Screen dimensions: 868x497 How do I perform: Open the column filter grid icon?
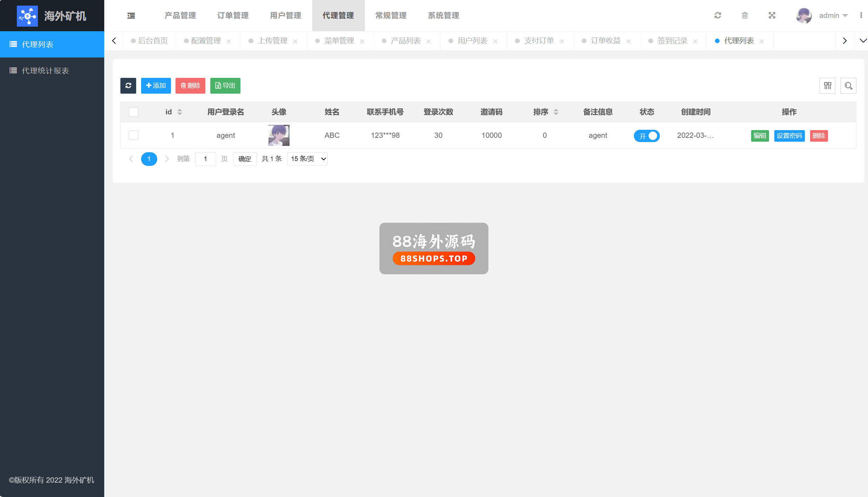[x=827, y=86]
